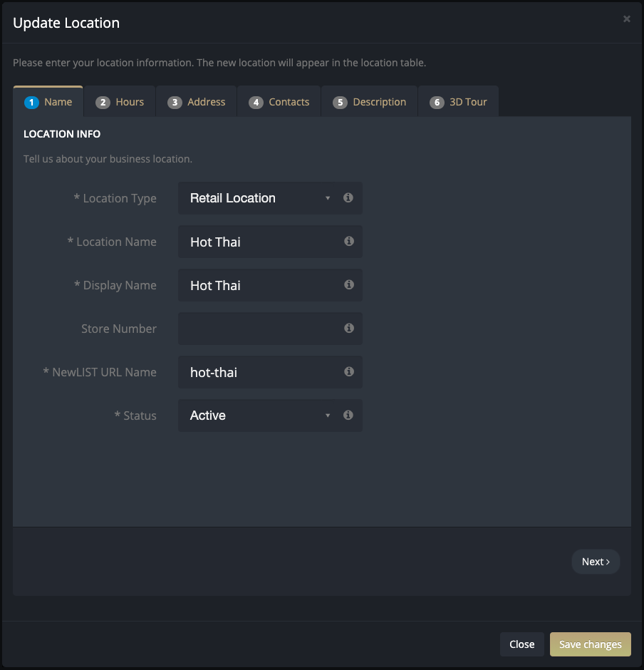Select the Description tab
The width and height of the screenshot is (644, 670).
370,102
